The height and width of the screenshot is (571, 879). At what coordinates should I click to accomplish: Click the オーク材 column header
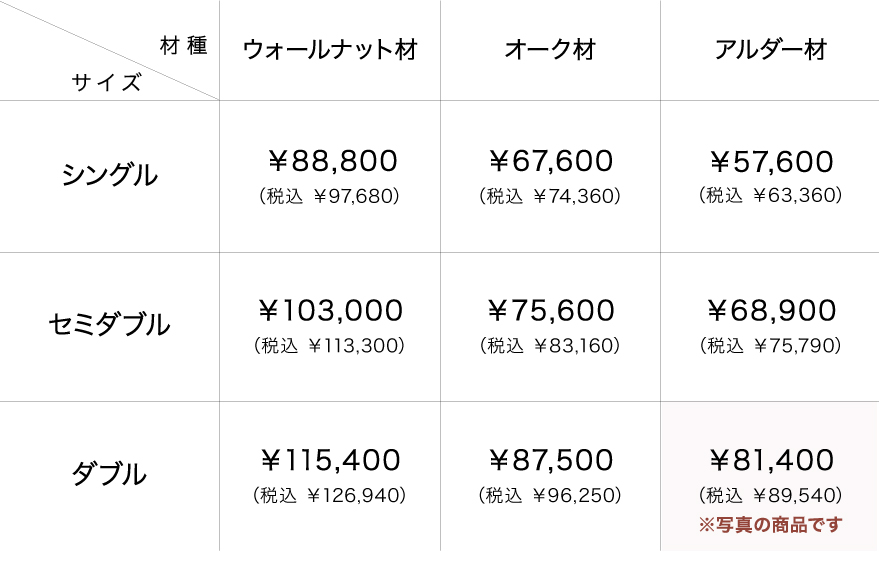click(x=550, y=50)
